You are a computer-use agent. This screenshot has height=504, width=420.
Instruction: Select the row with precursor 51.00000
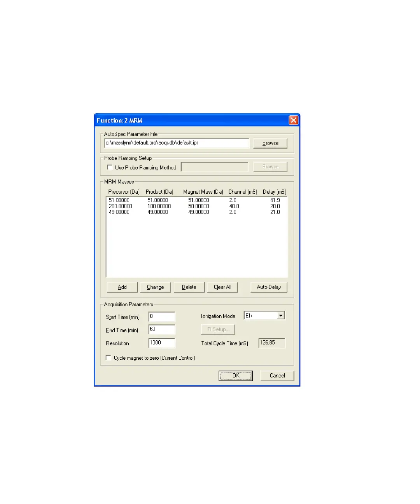point(196,200)
